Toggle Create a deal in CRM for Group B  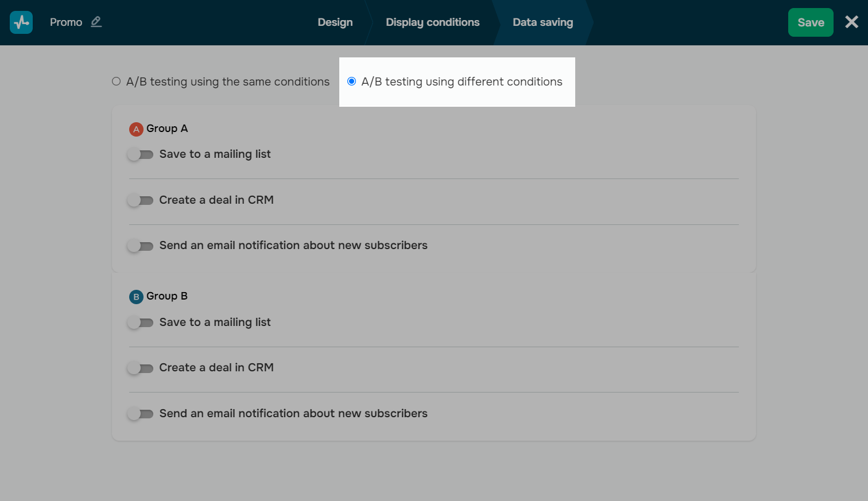140,368
